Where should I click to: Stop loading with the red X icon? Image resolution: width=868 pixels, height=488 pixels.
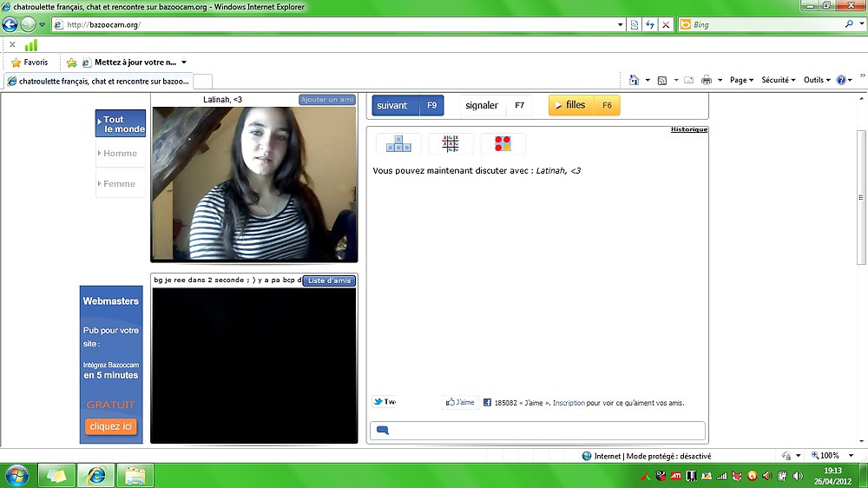666,24
